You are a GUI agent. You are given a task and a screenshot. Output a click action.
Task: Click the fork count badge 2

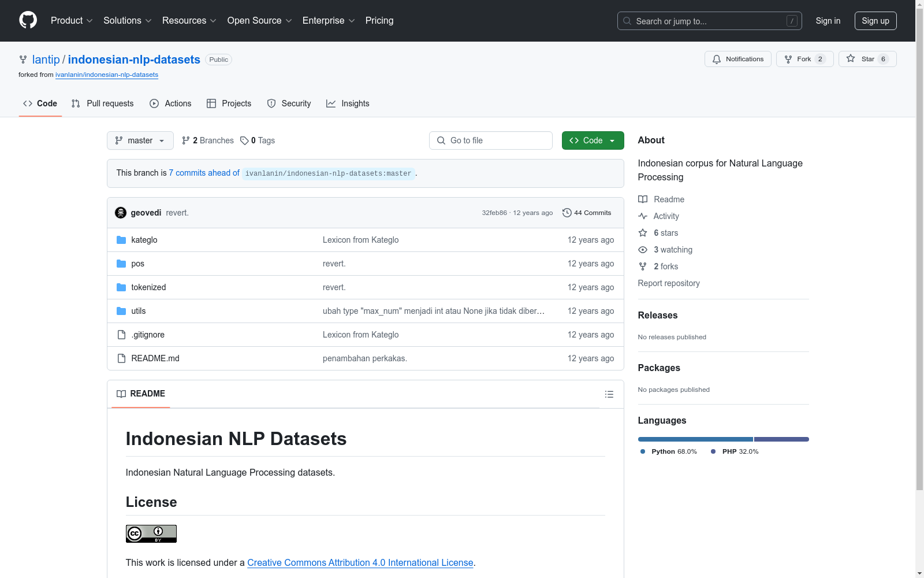click(820, 59)
